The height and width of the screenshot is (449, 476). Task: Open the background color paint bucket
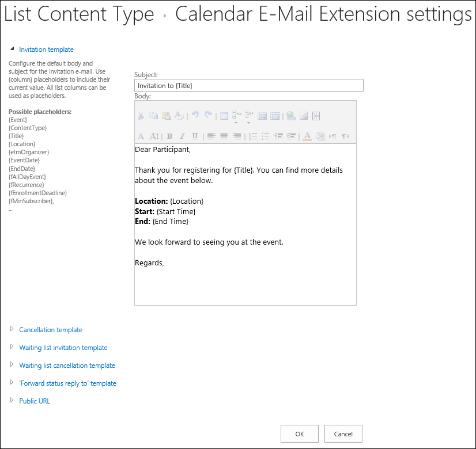pos(320,136)
